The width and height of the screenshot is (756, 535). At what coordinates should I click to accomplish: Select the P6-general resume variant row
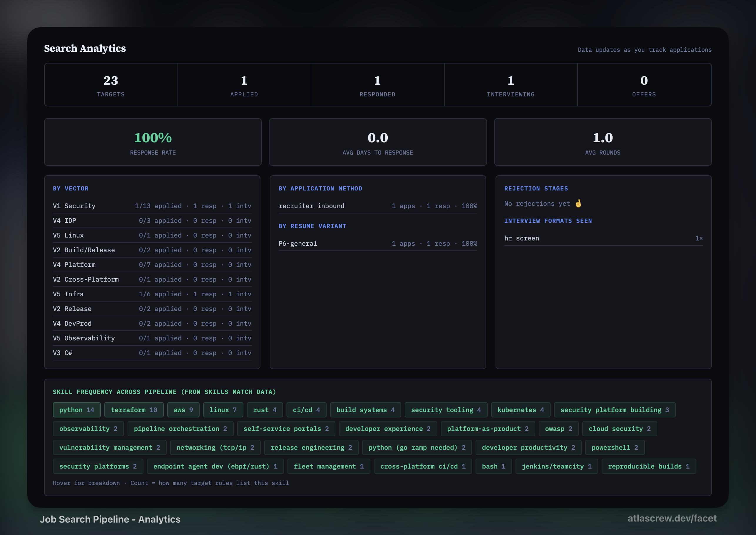pos(377,243)
